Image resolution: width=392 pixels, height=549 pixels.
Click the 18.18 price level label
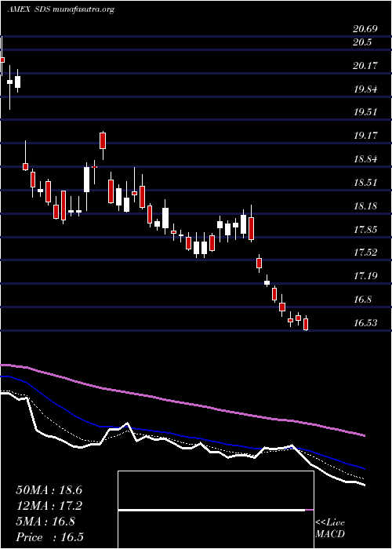(365, 205)
